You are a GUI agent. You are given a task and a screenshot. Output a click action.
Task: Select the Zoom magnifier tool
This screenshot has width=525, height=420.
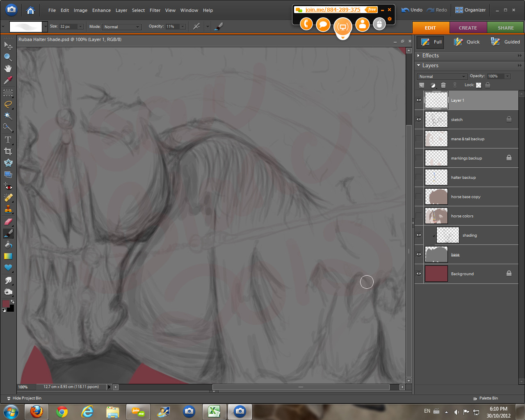(x=8, y=57)
